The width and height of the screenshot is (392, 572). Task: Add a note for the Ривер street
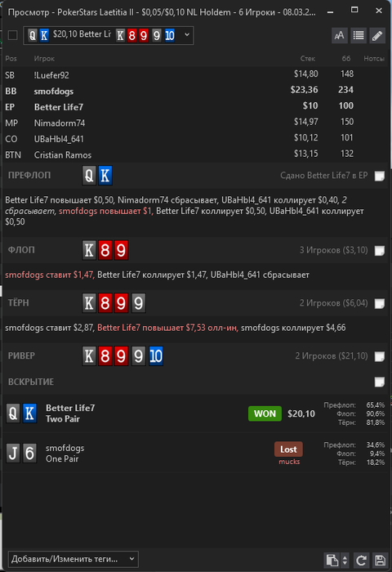tap(380, 356)
